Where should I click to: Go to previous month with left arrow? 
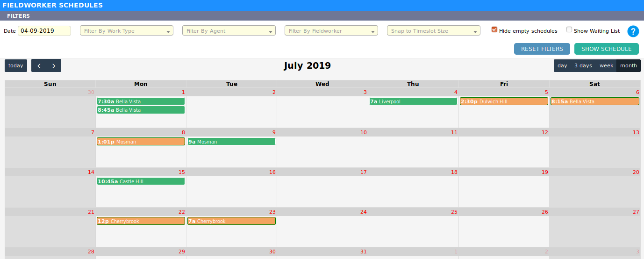point(39,66)
